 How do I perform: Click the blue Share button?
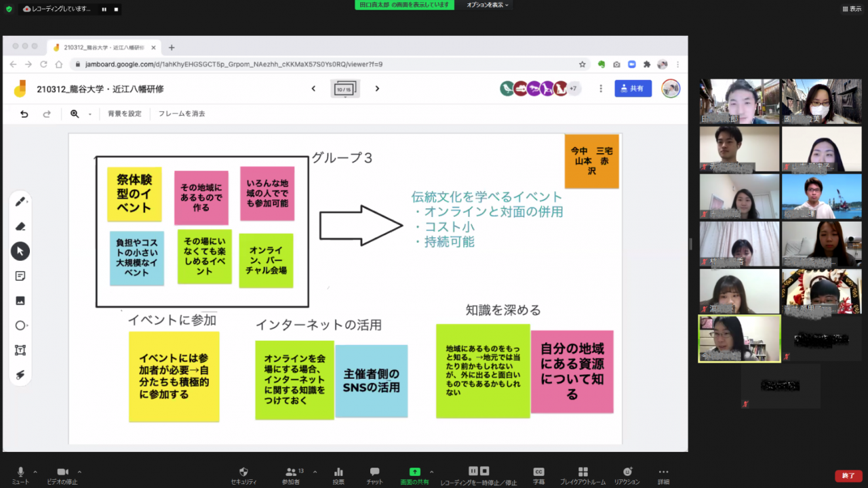633,89
